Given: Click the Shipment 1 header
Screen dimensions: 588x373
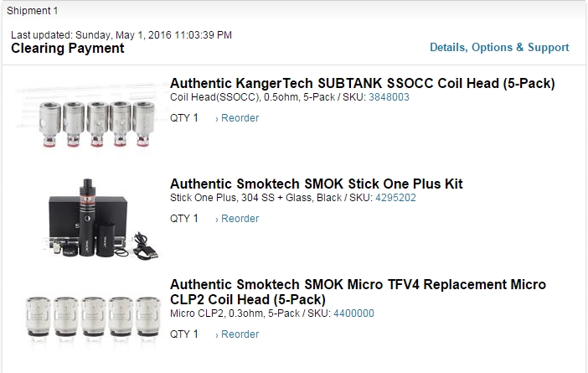Looking at the screenshot, I should click(x=33, y=10).
